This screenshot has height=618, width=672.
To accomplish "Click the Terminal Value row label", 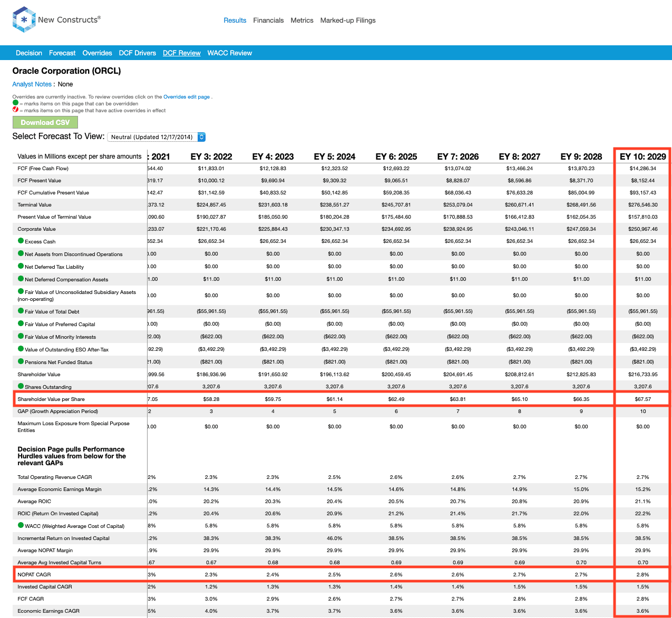I will (35, 205).
